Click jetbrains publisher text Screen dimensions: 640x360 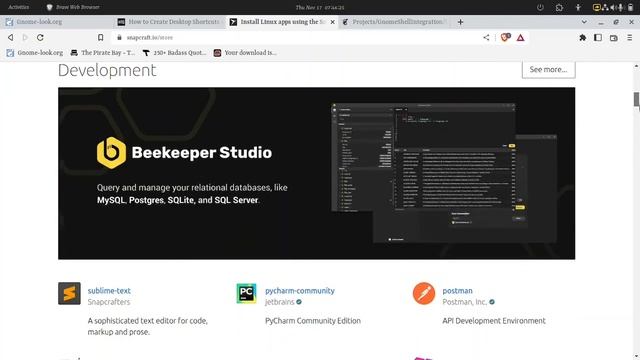280,302
